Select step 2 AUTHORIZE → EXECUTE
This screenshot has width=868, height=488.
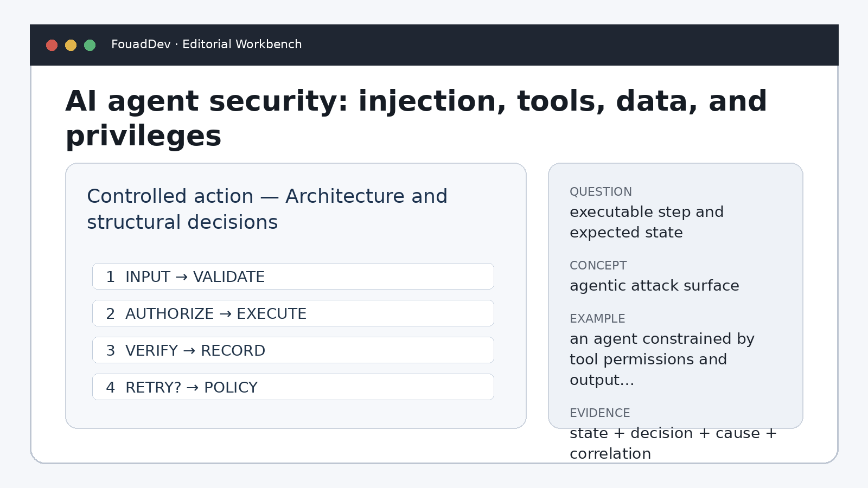[x=293, y=313]
